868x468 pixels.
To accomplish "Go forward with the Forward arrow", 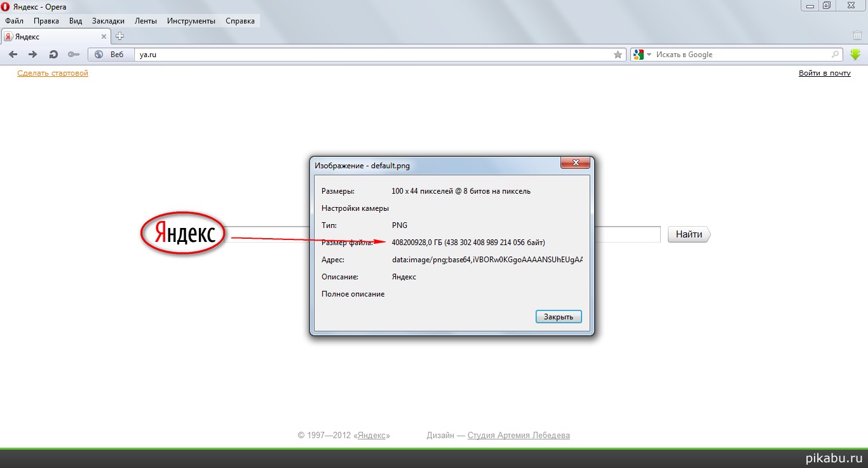I will click(32, 55).
